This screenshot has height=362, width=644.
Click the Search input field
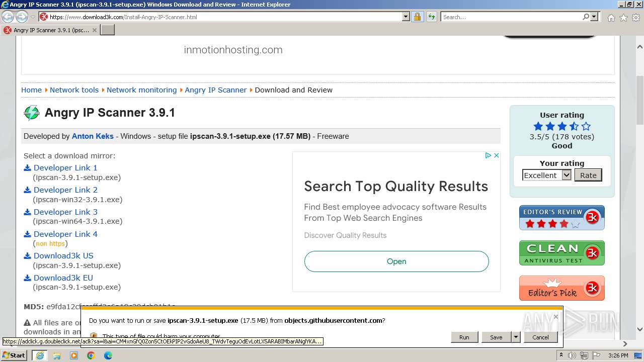point(511,17)
